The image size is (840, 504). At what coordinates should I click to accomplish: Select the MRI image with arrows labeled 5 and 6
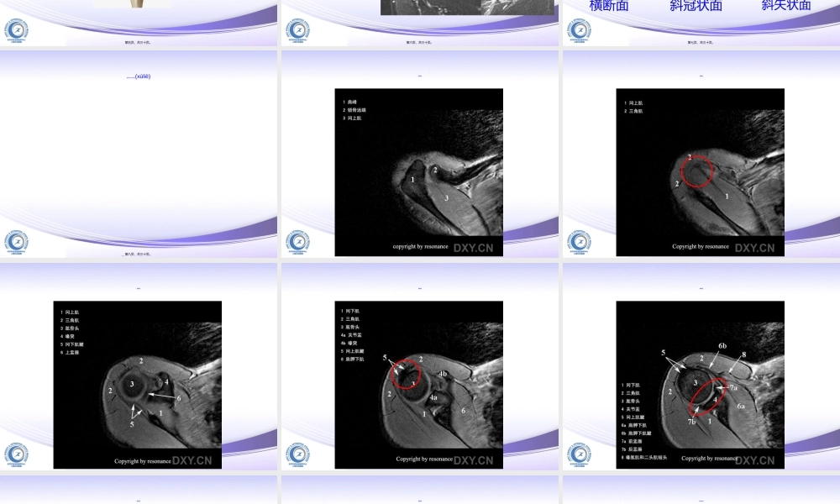138,384
